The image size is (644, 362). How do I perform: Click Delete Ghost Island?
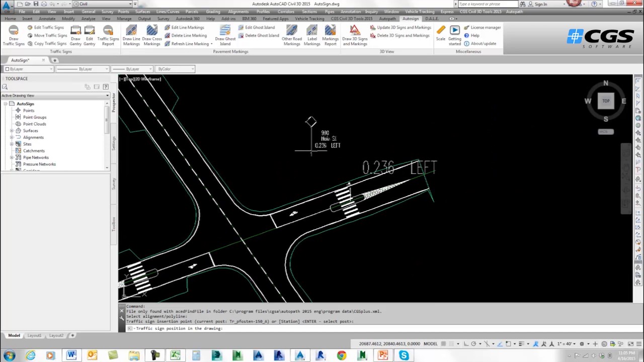pos(258,36)
